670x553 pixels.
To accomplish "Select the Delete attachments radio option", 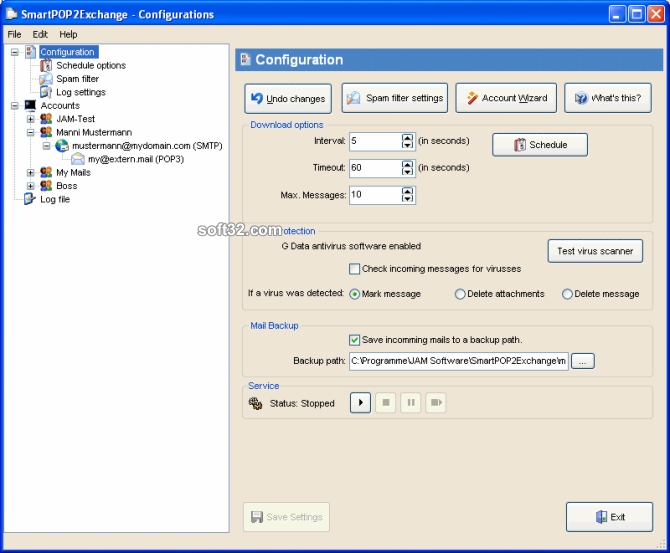I will pyautogui.click(x=460, y=294).
